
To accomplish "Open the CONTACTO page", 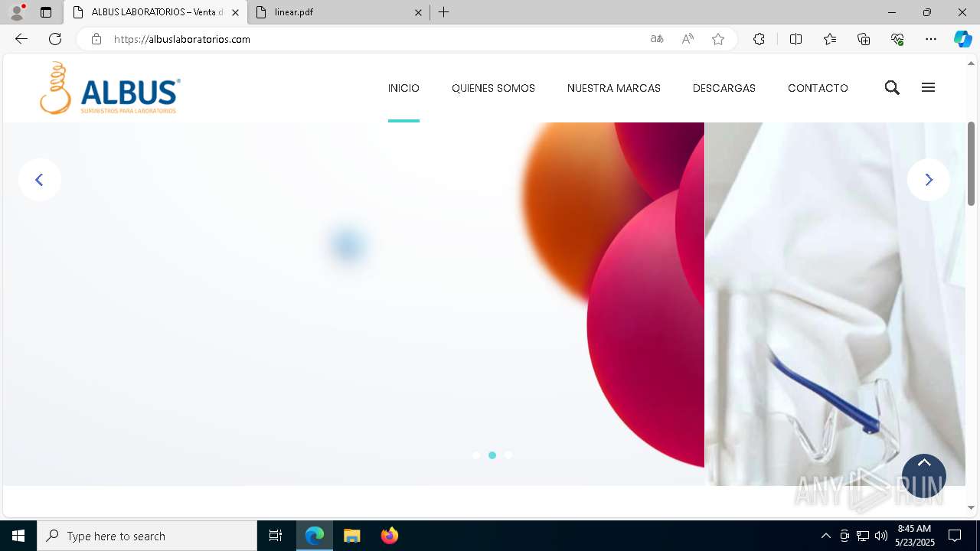I will pos(818,88).
